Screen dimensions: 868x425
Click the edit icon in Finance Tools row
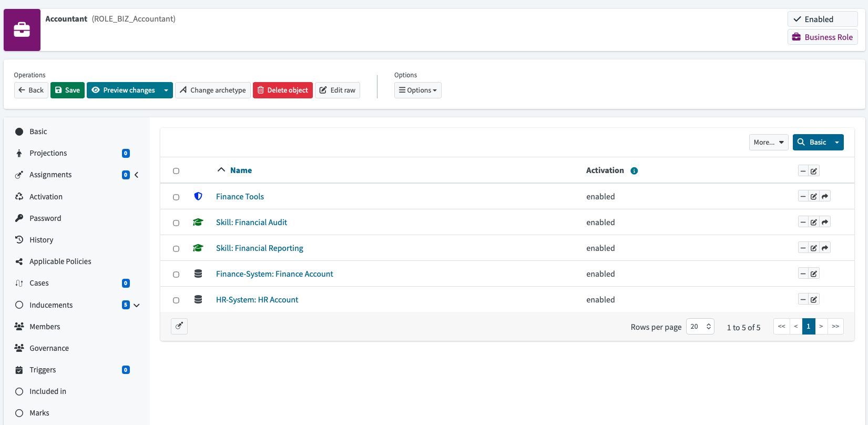(814, 196)
